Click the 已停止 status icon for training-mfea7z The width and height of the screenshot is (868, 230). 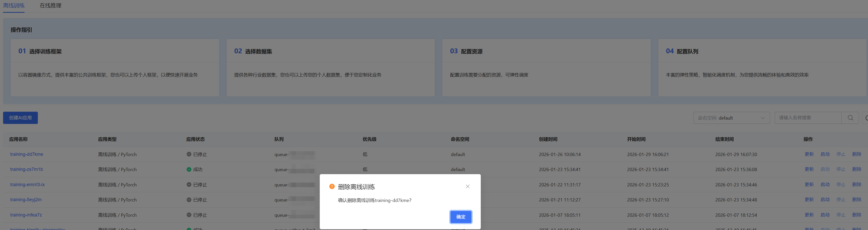pyautogui.click(x=189, y=215)
